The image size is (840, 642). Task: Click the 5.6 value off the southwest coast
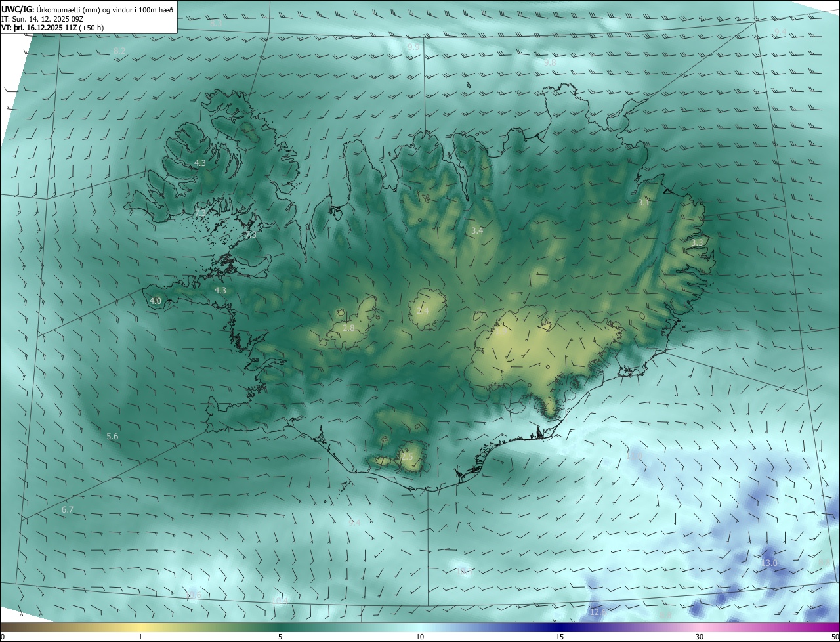point(112,437)
